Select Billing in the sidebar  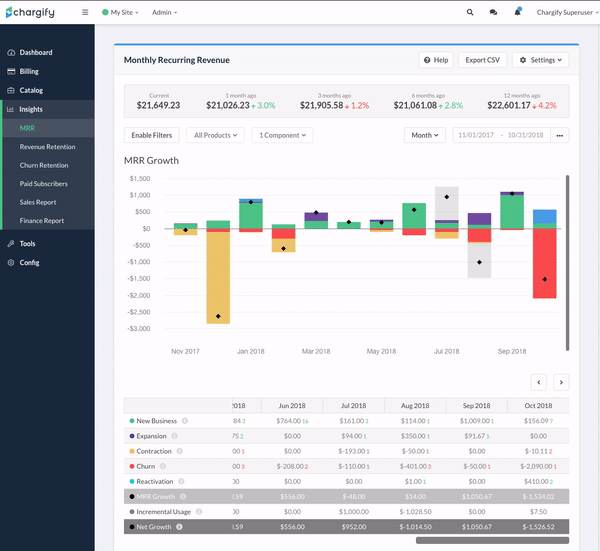[31, 71]
